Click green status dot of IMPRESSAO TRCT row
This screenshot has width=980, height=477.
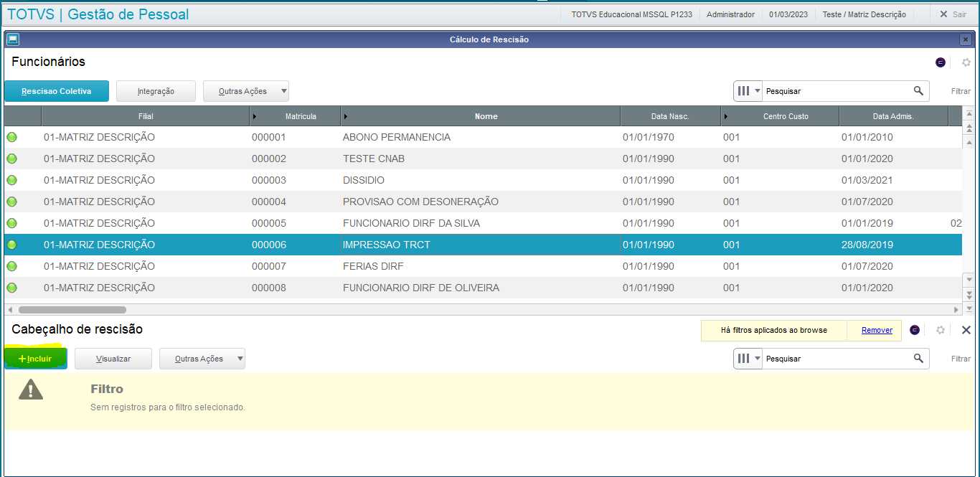click(x=11, y=245)
